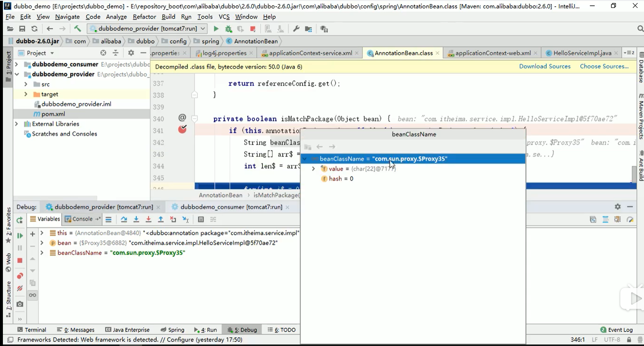Start debugging with the bug icon in main toolbar
Screen dimensions: 644x346
coord(228,29)
